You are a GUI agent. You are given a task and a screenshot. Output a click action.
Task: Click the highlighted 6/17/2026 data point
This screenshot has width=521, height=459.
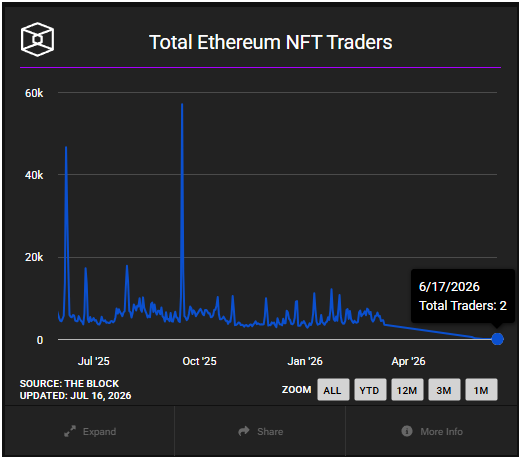pyautogui.click(x=497, y=339)
